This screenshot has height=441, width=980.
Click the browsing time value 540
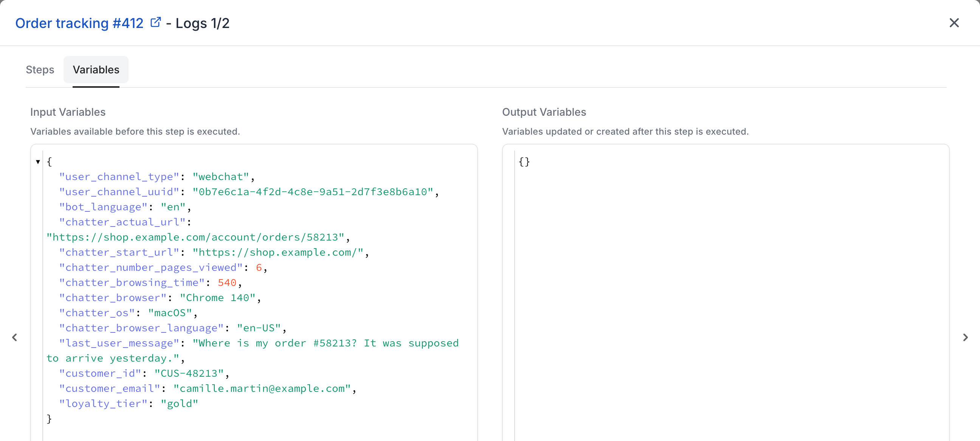pyautogui.click(x=227, y=283)
